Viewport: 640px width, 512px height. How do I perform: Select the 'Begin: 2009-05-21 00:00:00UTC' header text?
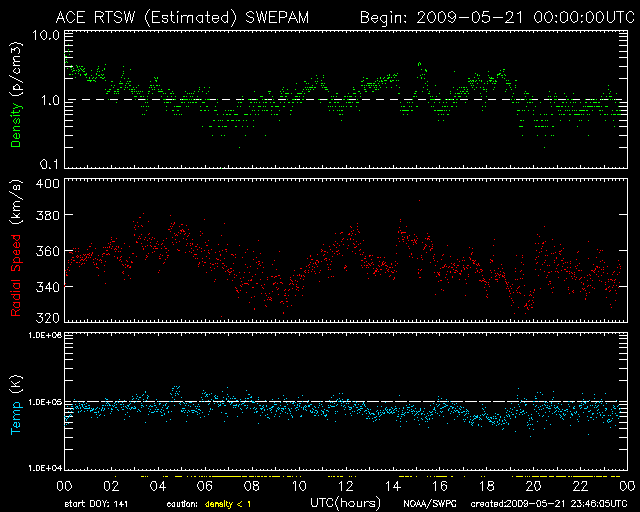[498, 18]
